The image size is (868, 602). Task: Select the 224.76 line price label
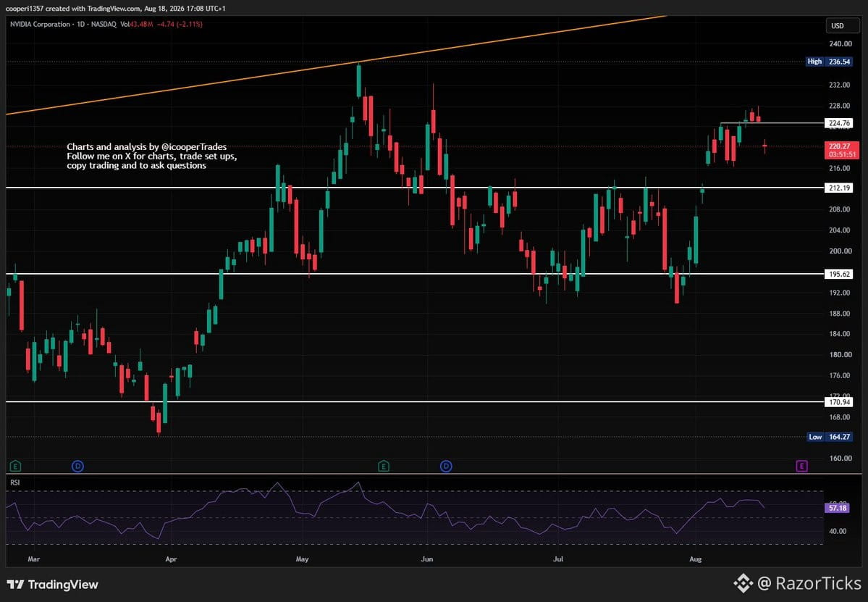838,123
